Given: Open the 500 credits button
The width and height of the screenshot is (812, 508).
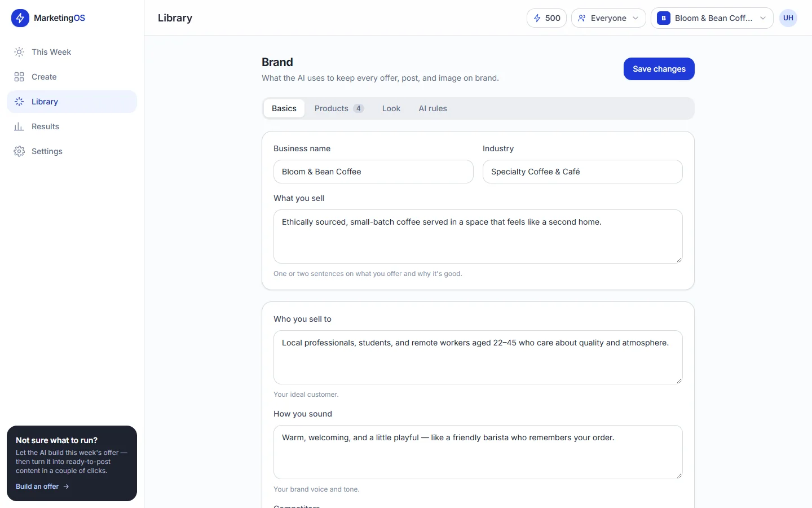Looking at the screenshot, I should click(x=546, y=18).
